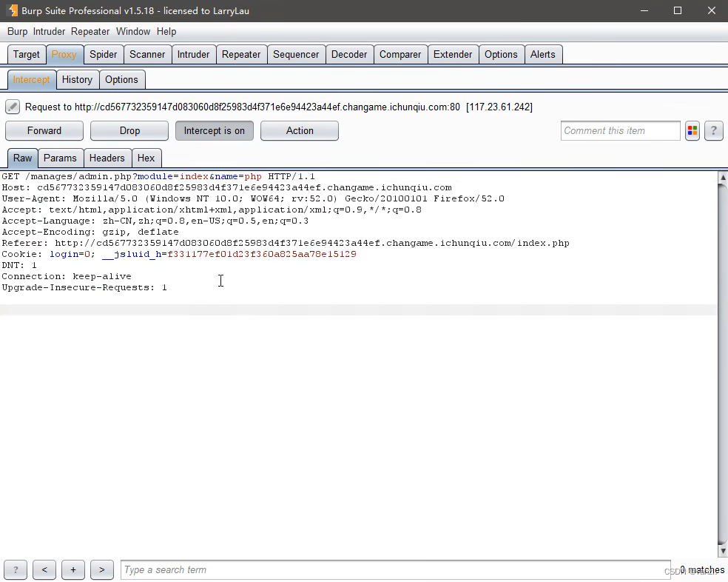Screen dimensions: 728x582
Task: Forward the intercepted request
Action: 44,130
